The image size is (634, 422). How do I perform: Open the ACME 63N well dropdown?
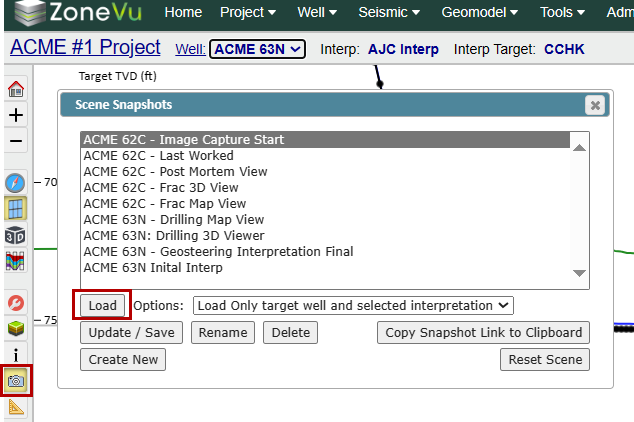click(x=257, y=49)
